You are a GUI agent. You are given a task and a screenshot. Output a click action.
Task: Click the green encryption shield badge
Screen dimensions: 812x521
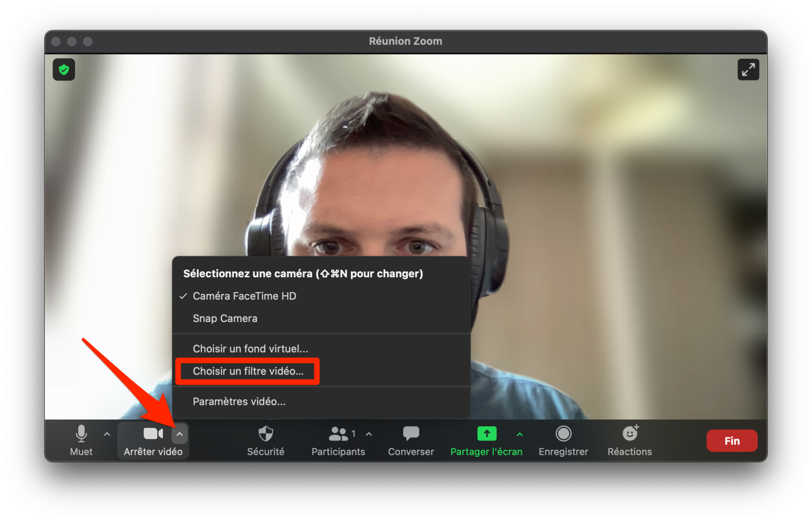coord(64,69)
